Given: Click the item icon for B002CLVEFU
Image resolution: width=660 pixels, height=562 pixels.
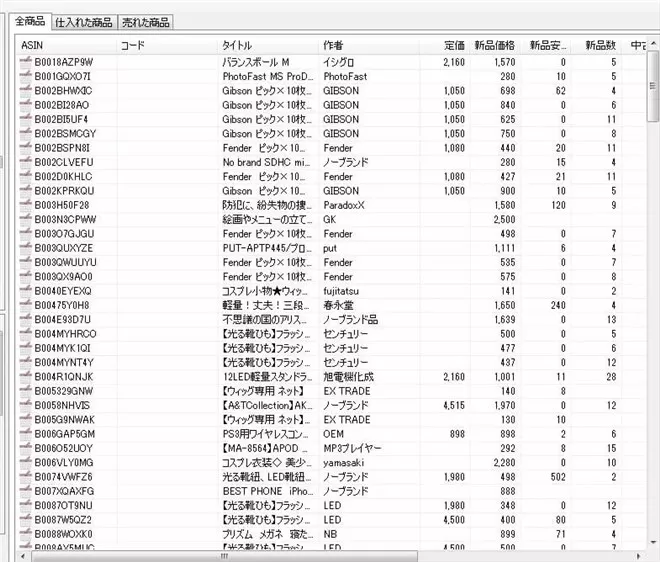Looking at the screenshot, I should coord(26,163).
